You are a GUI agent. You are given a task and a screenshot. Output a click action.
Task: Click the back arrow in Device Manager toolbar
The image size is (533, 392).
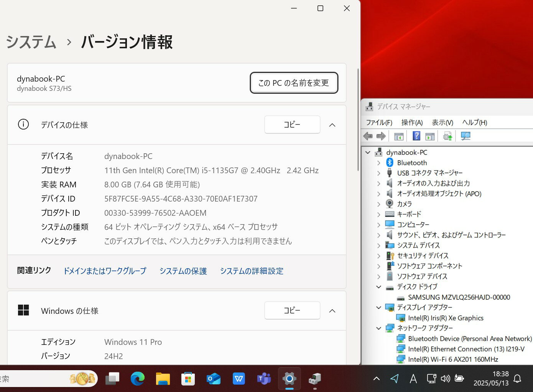tap(368, 136)
